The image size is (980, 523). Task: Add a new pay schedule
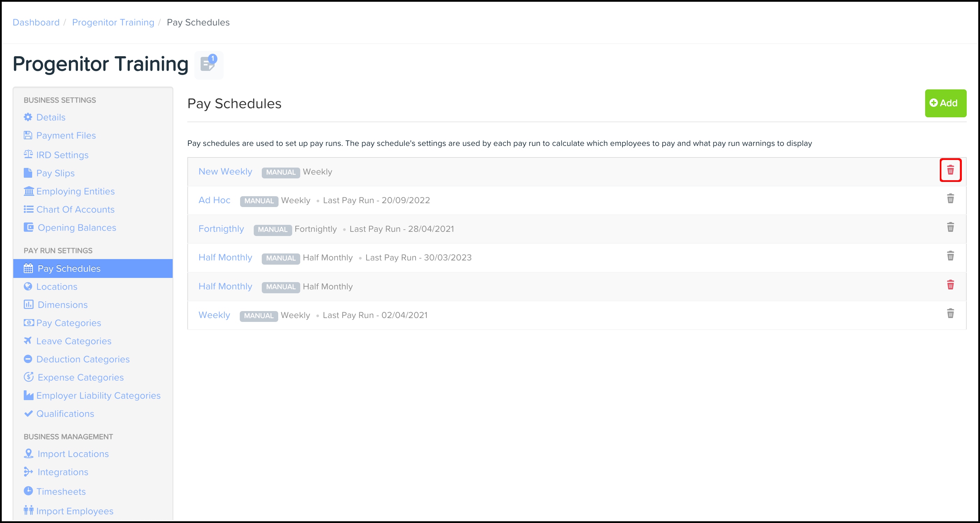(x=945, y=103)
